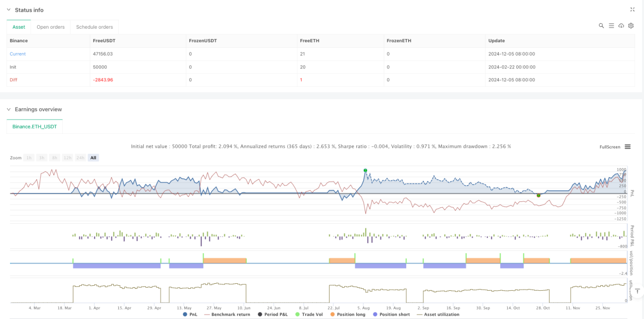This screenshot has height=319, width=644.
Task: Click the FullScreen button
Action: coord(610,147)
